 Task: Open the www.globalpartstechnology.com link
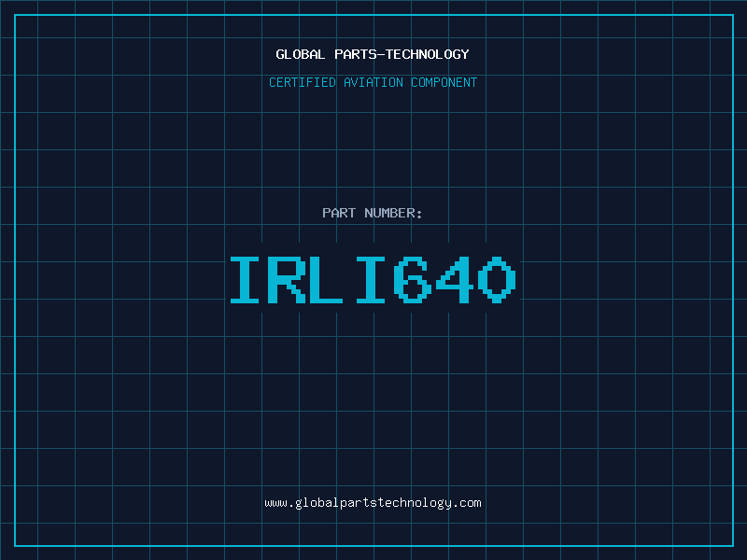373,503
